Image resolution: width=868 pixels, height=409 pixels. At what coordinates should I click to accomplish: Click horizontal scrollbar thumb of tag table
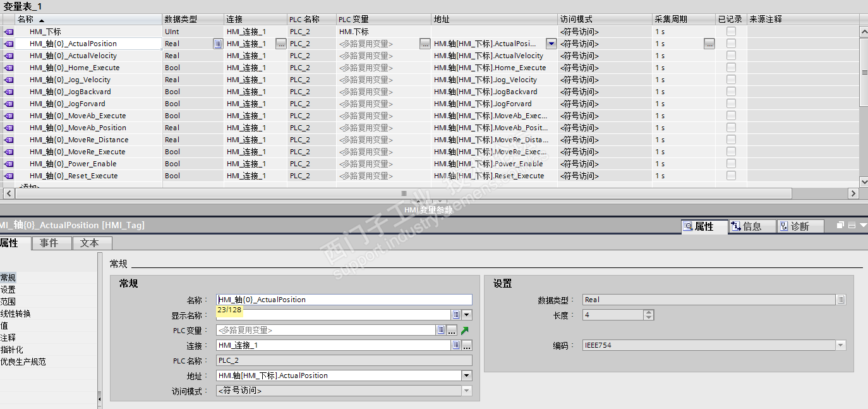pos(403,193)
